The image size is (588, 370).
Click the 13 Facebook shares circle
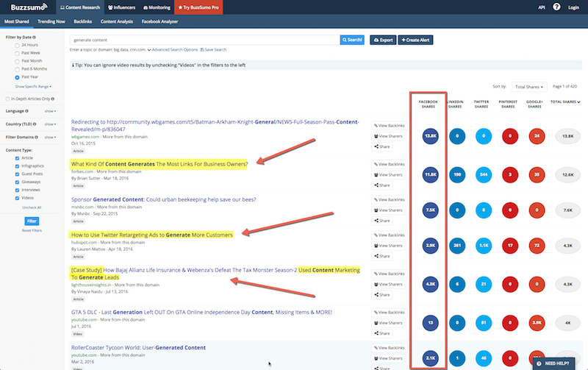coord(431,323)
